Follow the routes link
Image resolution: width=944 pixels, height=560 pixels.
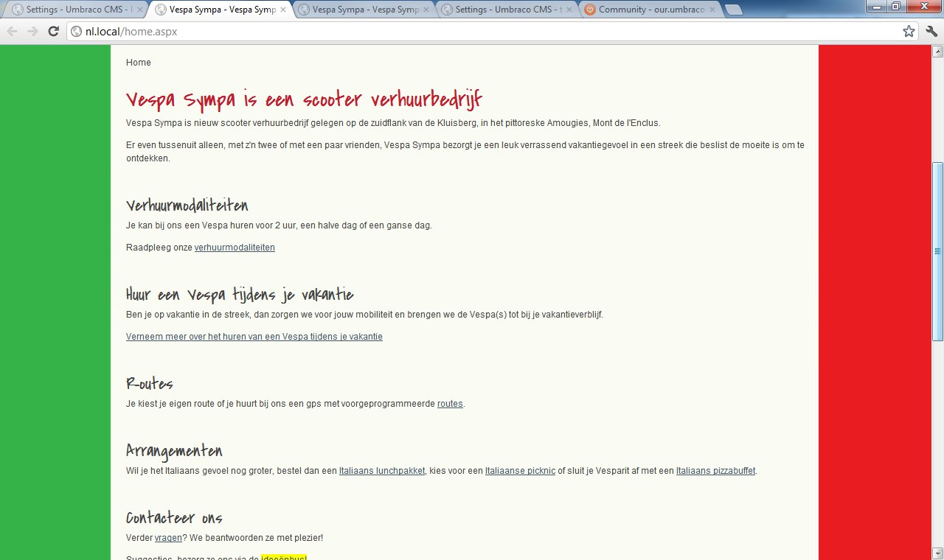[x=450, y=404]
